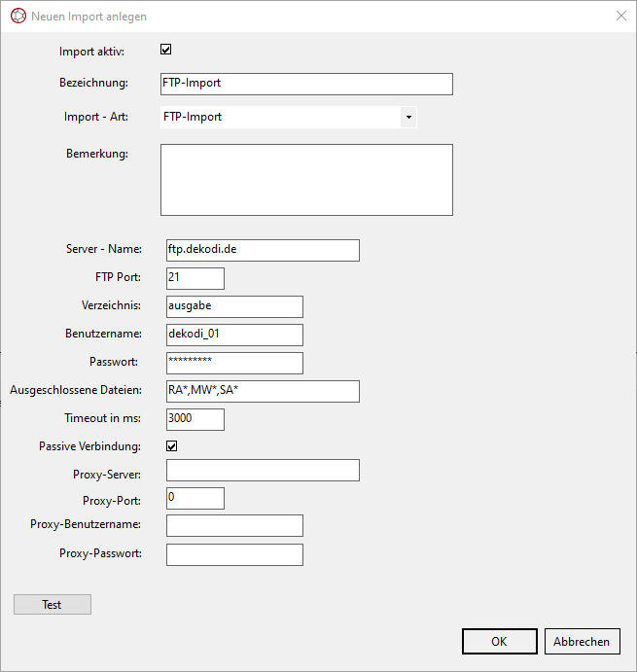Focus the Timeout in ms field

point(195,419)
